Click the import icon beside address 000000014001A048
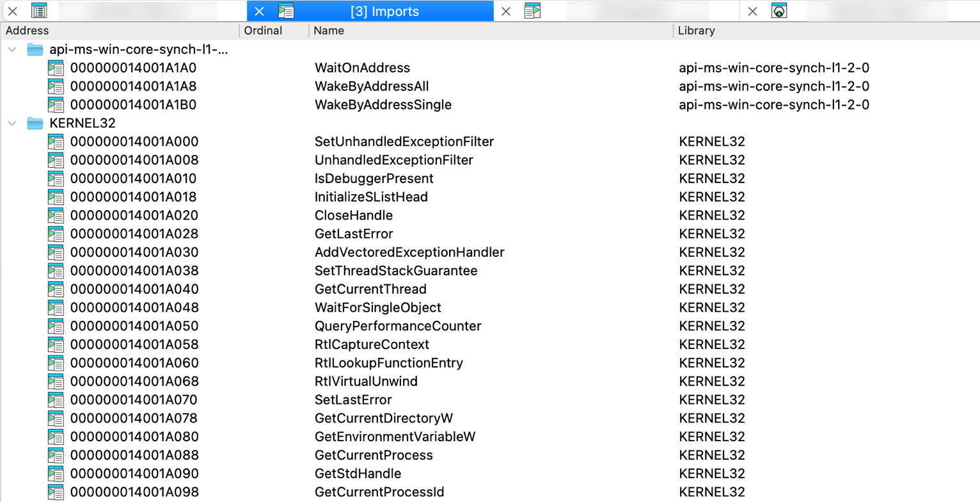The image size is (980, 502). [56, 308]
